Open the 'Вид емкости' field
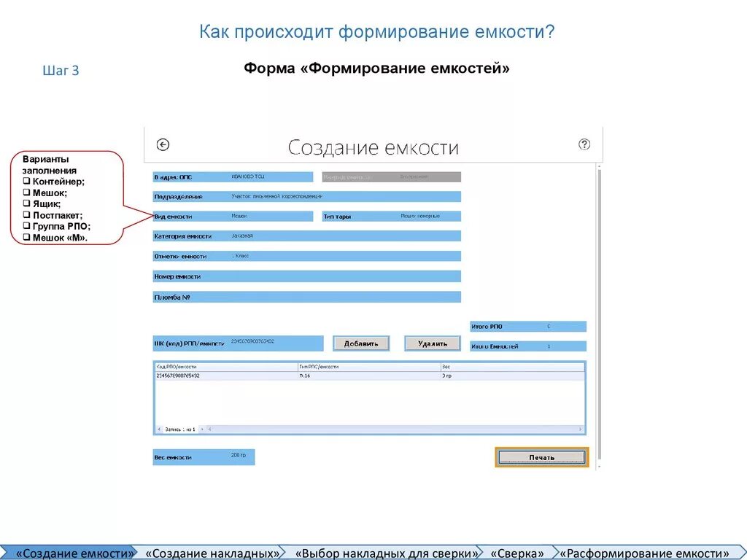The width and height of the screenshot is (747, 560). tap(233, 217)
